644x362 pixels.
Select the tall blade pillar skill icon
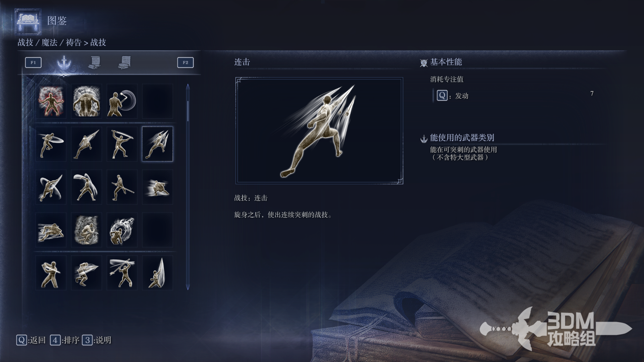158,273
